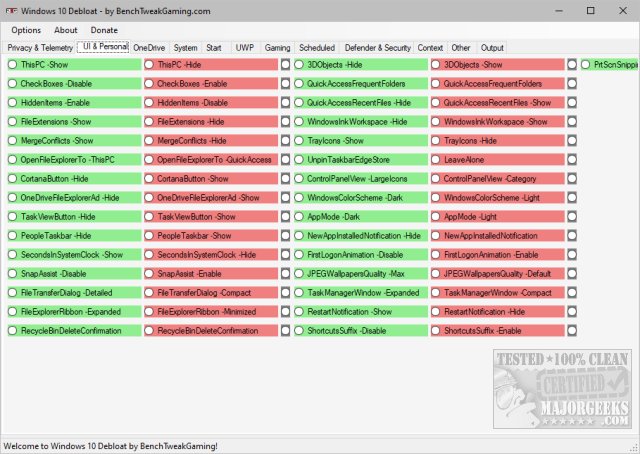This screenshot has height=454, width=640.
Task: Tick checkbox beside CortanaButton -Show
Action: [x=285, y=178]
